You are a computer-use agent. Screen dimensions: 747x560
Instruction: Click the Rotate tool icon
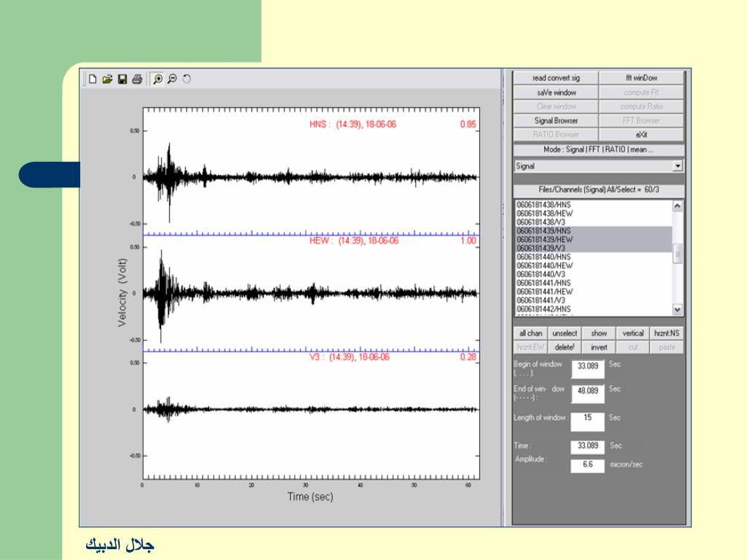[187, 79]
